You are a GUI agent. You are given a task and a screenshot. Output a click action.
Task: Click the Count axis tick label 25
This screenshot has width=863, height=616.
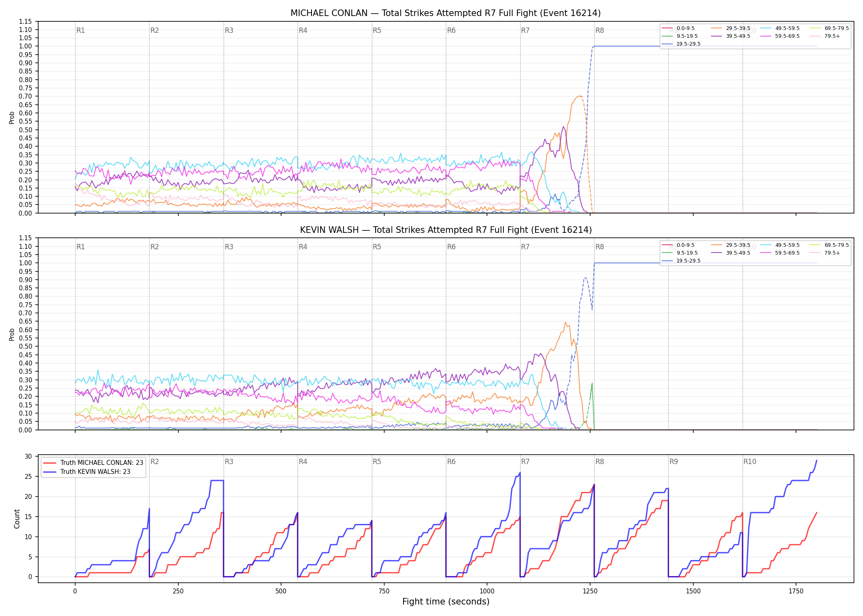pyautogui.click(x=28, y=476)
